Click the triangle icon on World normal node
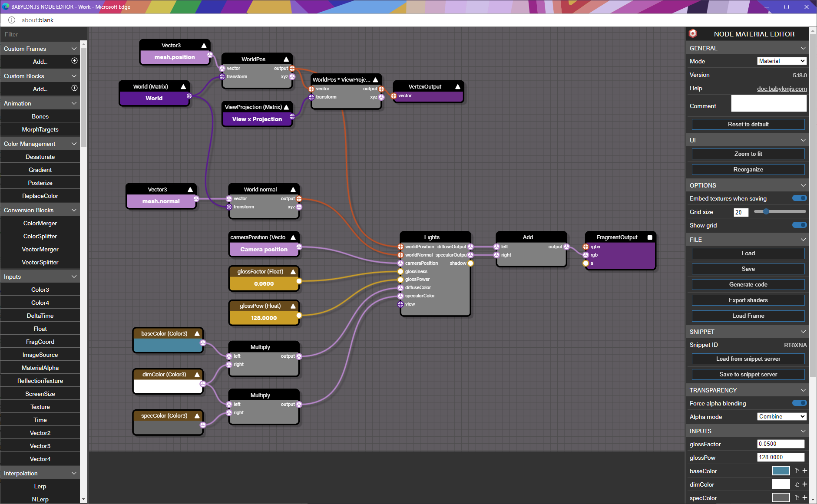817x504 pixels. coord(293,189)
